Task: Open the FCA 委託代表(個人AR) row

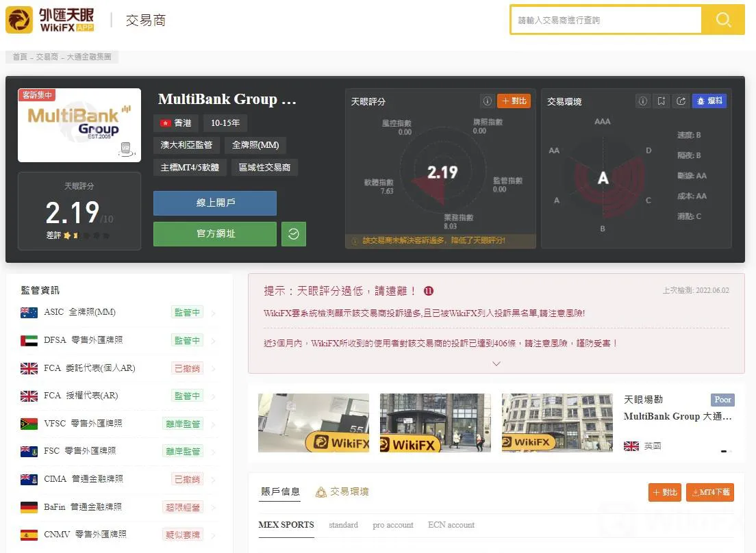Action: [118, 368]
